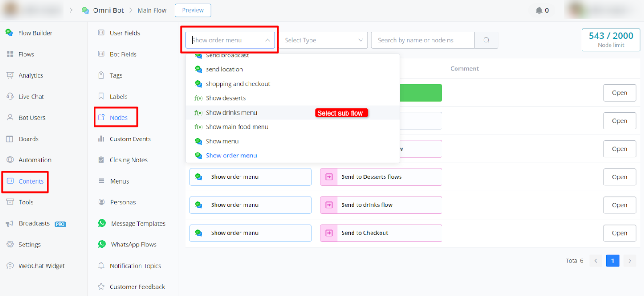Collapse the Show order menu dropdown
The height and width of the screenshot is (296, 644).
(268, 40)
